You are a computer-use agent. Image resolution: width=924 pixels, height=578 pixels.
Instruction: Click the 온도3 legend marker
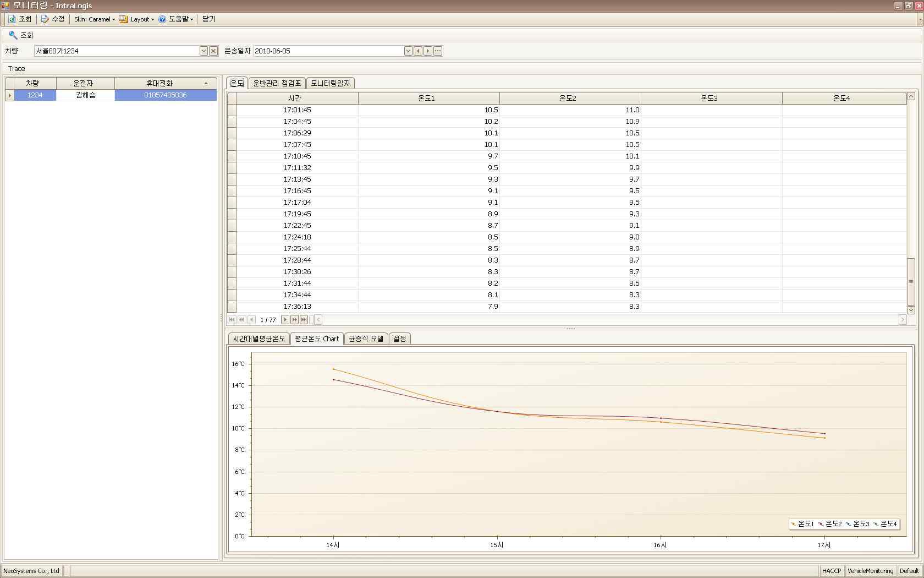pos(849,524)
